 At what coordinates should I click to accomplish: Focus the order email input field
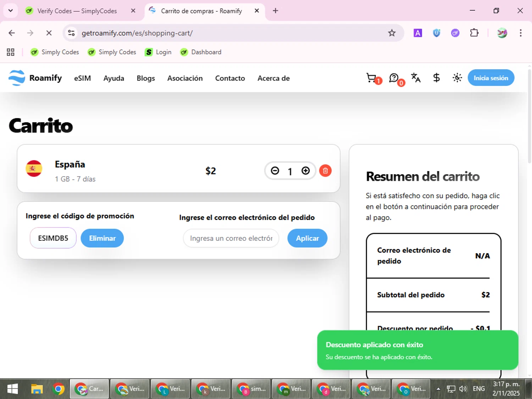[x=231, y=238]
